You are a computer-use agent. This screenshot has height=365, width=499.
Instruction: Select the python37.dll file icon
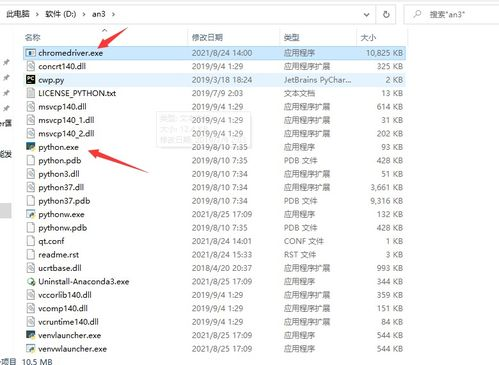coord(31,187)
